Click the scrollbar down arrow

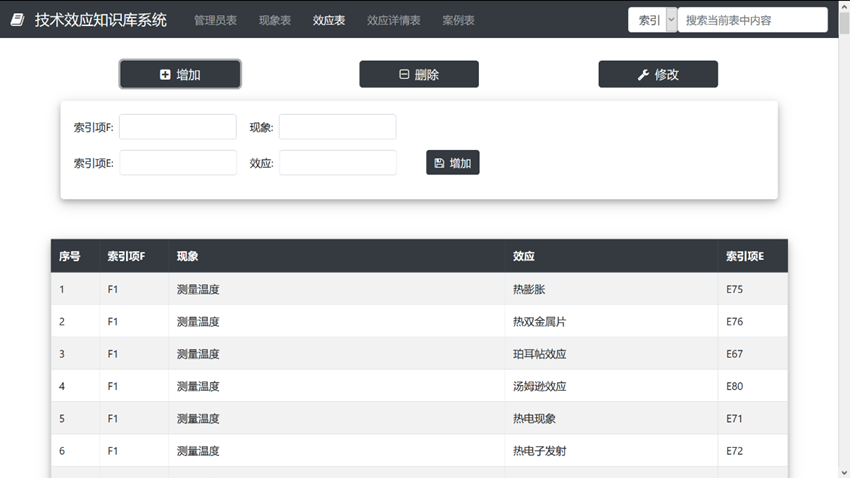click(x=844, y=473)
